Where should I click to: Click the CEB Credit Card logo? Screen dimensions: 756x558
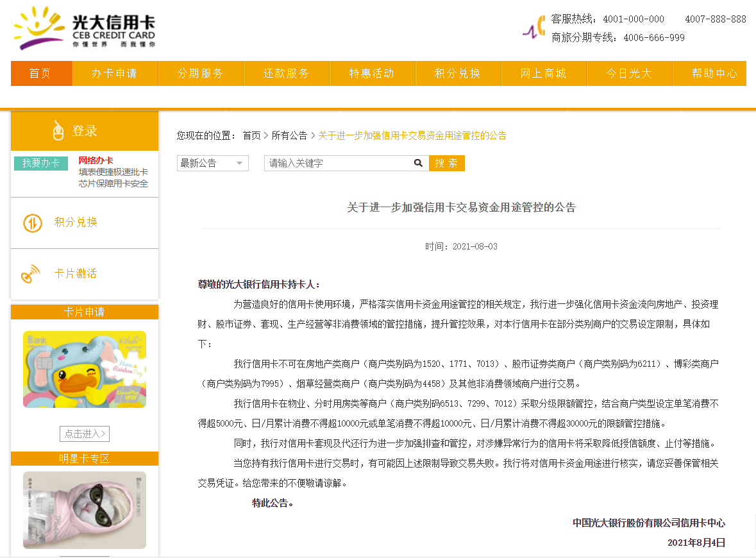click(85, 28)
